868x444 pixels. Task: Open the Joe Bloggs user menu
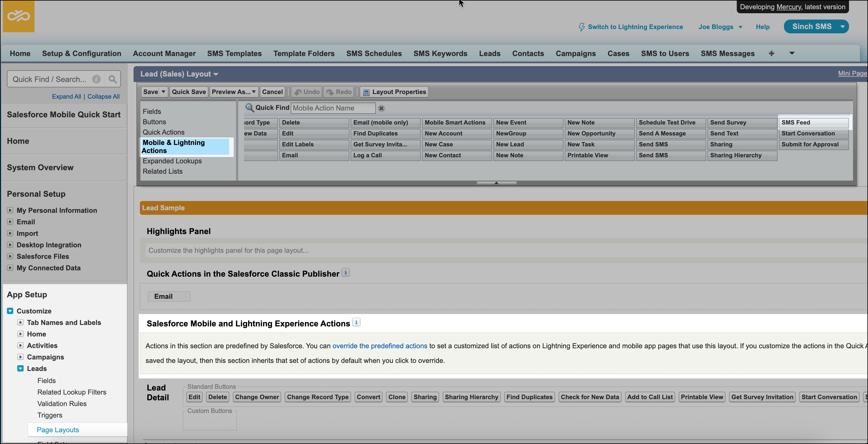click(720, 27)
